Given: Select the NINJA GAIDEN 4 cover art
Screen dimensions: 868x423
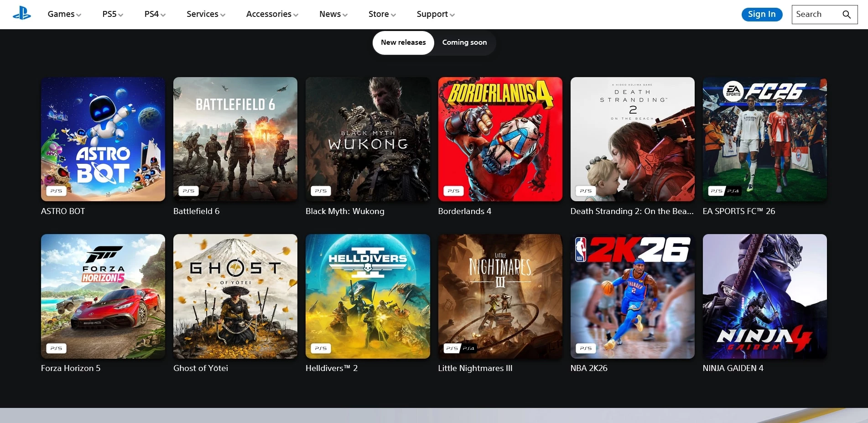Looking at the screenshot, I should click(x=764, y=296).
